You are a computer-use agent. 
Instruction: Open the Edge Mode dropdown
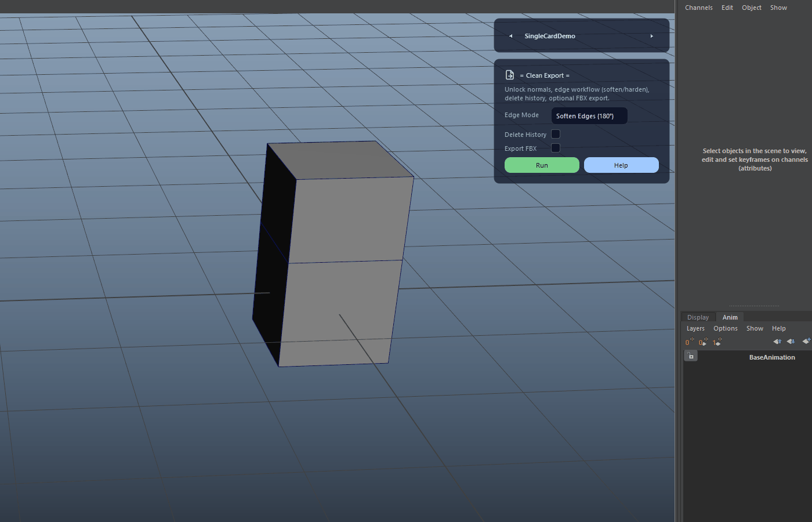point(589,116)
